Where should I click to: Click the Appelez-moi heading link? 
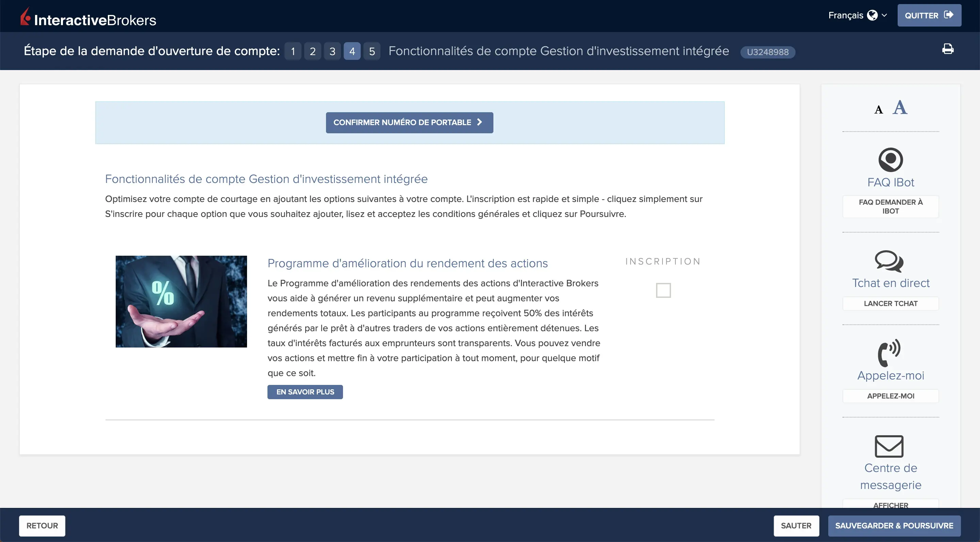click(891, 375)
